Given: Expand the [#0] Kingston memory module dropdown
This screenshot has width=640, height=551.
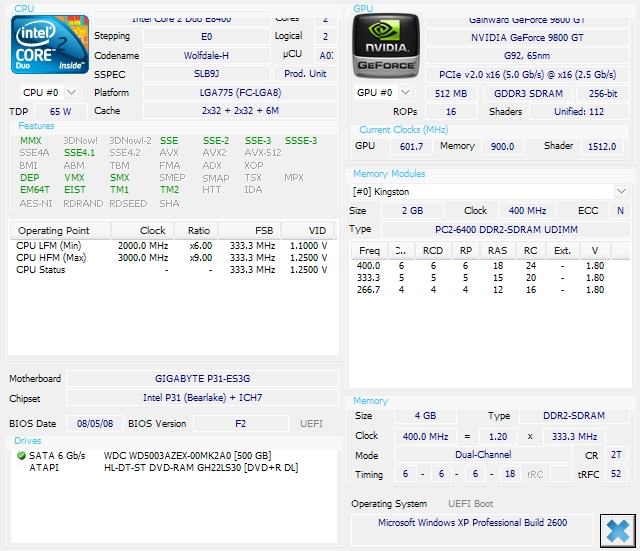Looking at the screenshot, I should (x=621, y=191).
